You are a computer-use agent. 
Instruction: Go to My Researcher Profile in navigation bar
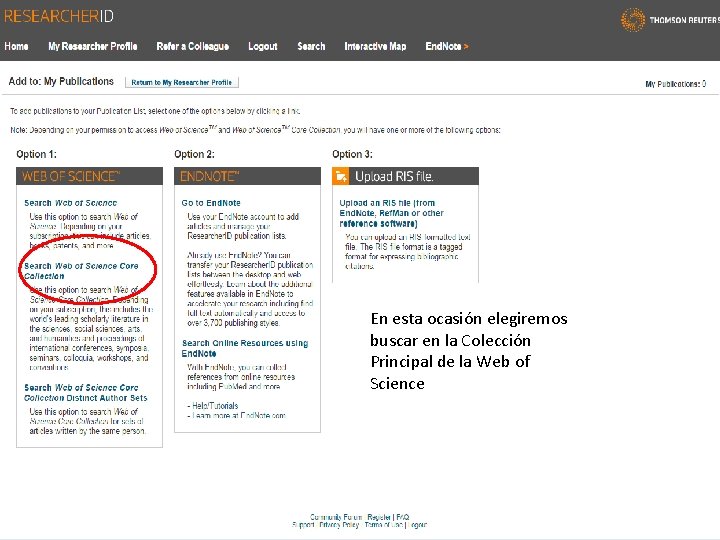pyautogui.click(x=93, y=46)
